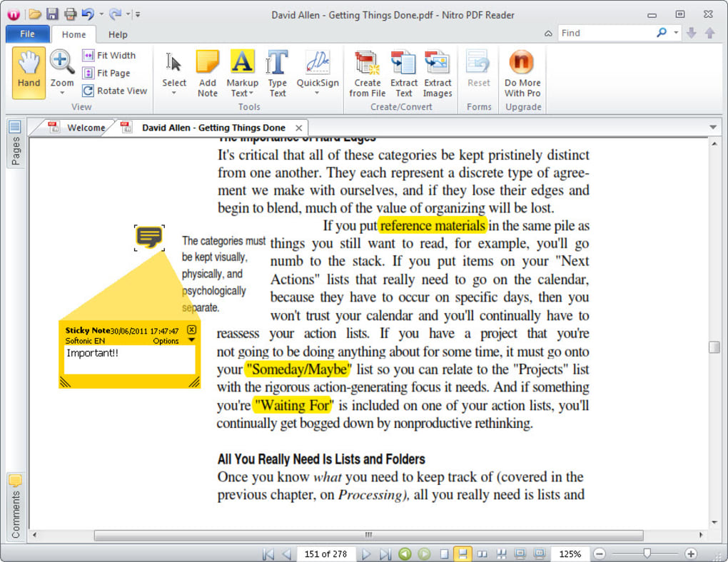Use the Type Text tool
The height and width of the screenshot is (562, 728).
[x=277, y=71]
